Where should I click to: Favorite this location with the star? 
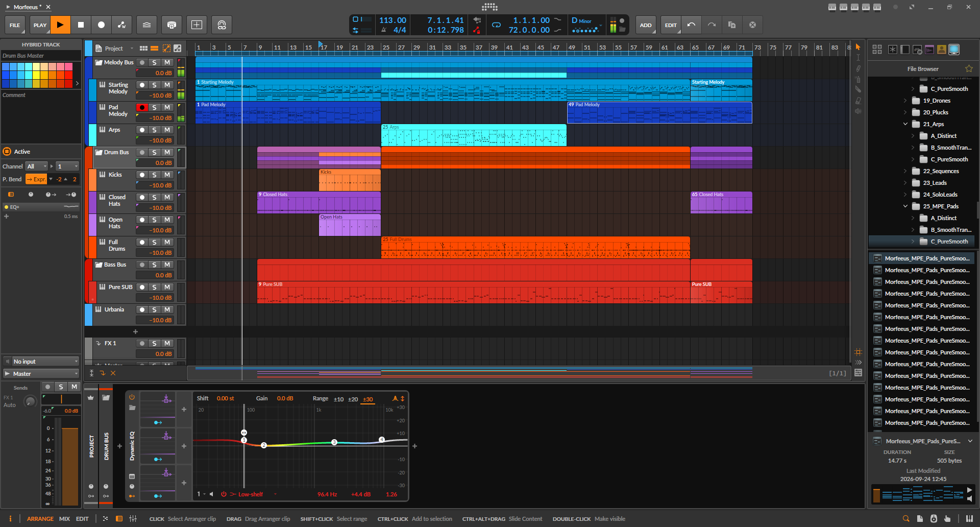click(969, 68)
